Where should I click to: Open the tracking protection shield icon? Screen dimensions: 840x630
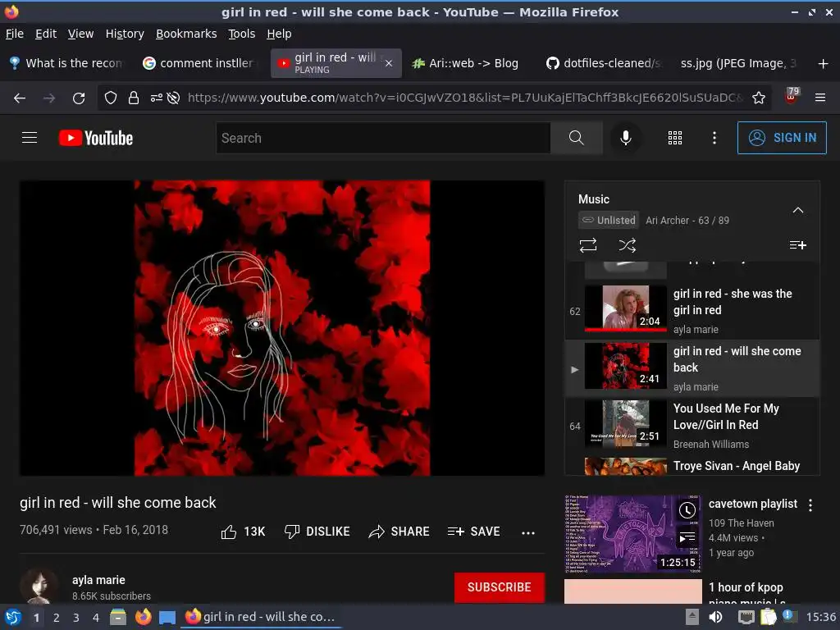click(x=111, y=98)
